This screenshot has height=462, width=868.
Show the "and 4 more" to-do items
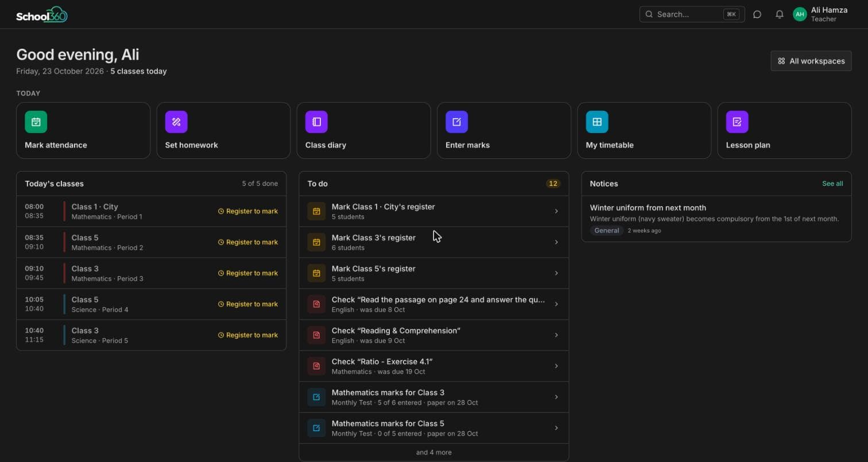click(x=434, y=452)
